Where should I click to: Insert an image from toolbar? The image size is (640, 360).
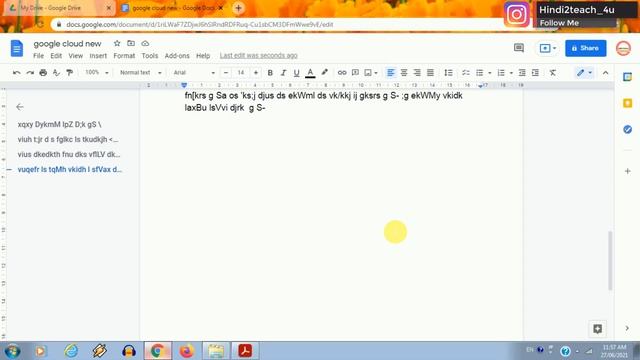[368, 73]
